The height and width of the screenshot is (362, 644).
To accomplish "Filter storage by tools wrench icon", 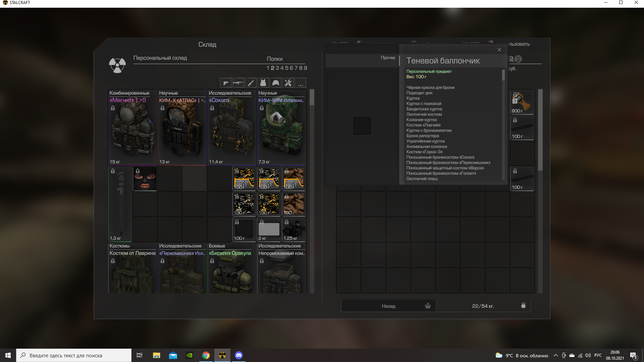I will pos(288,83).
